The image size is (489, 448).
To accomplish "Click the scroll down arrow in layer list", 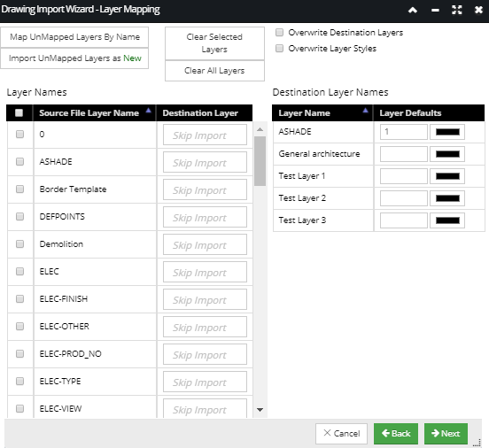I will pyautogui.click(x=260, y=410).
